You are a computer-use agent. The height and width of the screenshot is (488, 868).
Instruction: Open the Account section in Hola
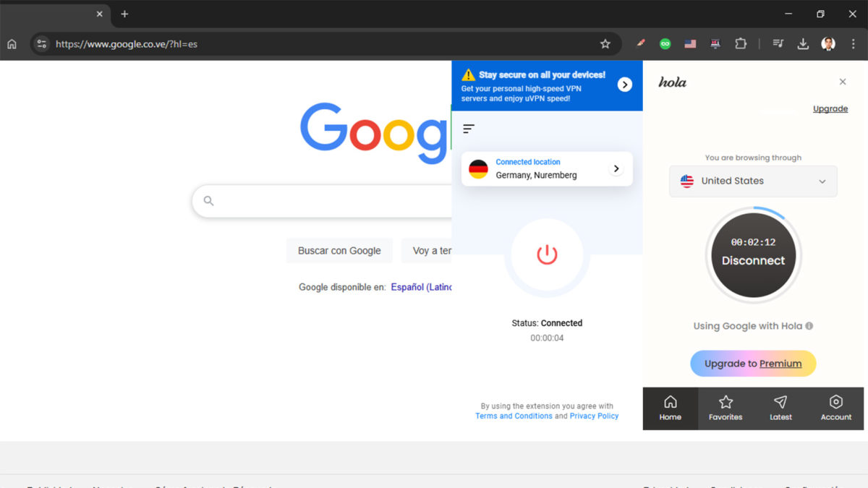coord(835,408)
